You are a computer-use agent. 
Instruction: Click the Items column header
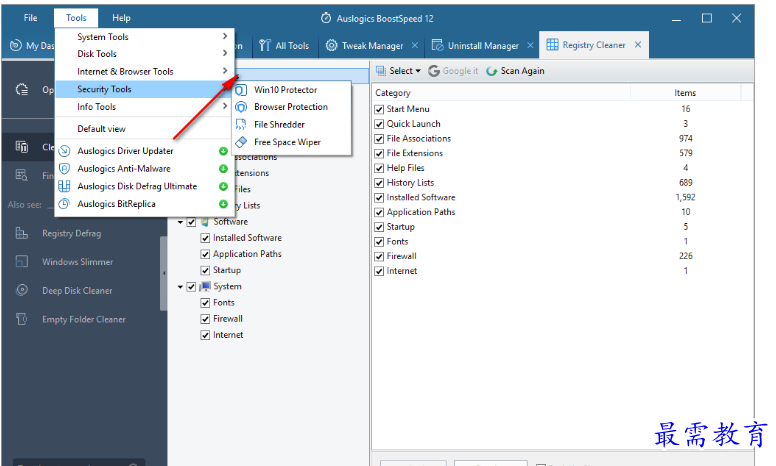[685, 93]
